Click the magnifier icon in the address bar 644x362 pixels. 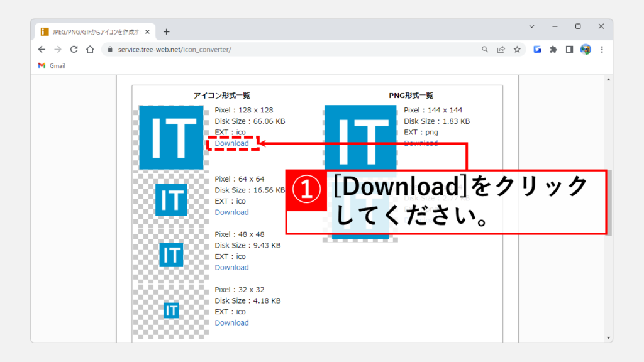(x=485, y=50)
